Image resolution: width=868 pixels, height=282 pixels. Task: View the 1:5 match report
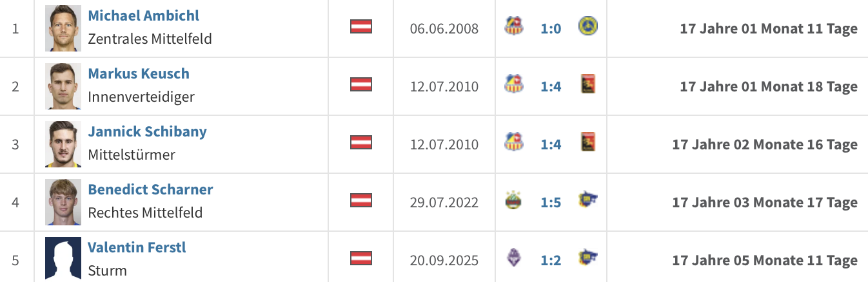click(x=551, y=203)
